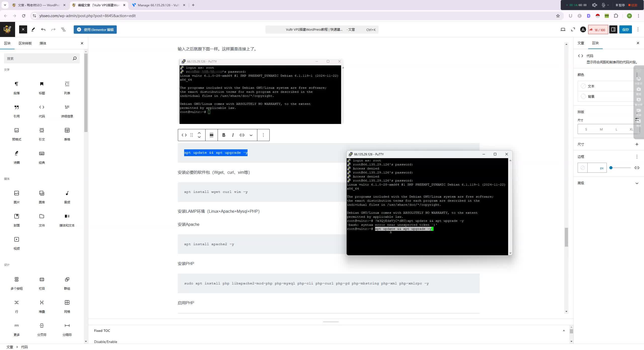Insert a Heading (标题) block

point(42,88)
